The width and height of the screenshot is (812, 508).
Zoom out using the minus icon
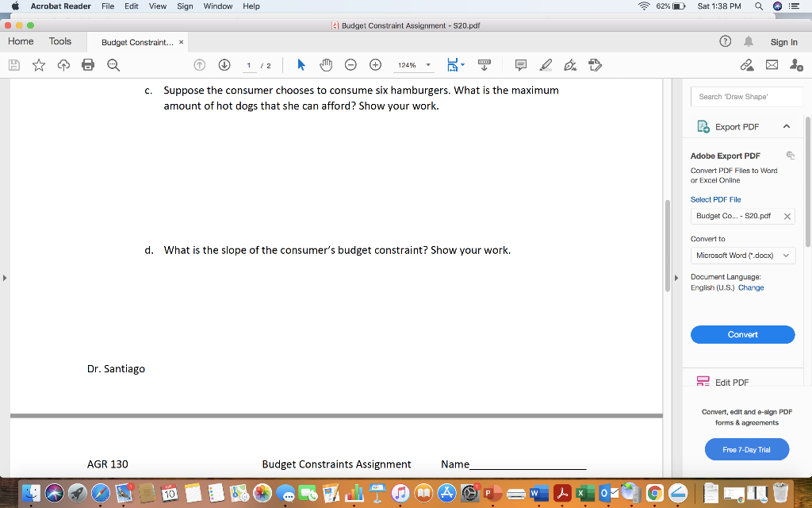pos(350,65)
